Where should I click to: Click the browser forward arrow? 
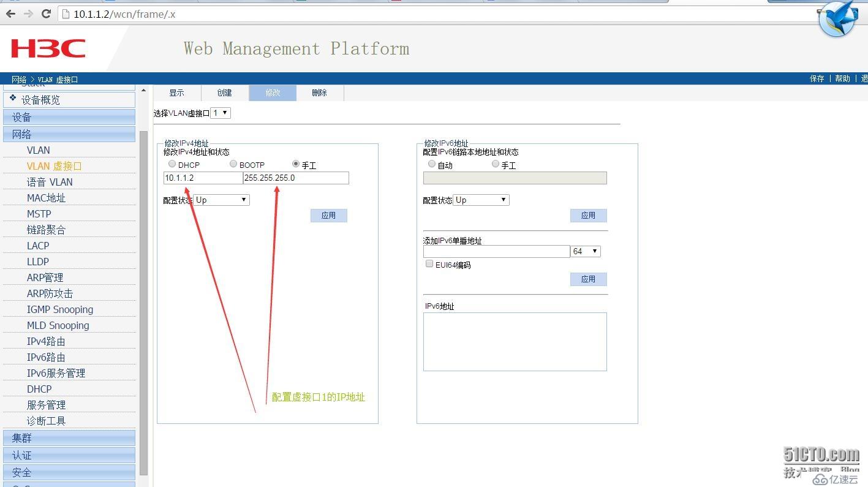tap(28, 13)
